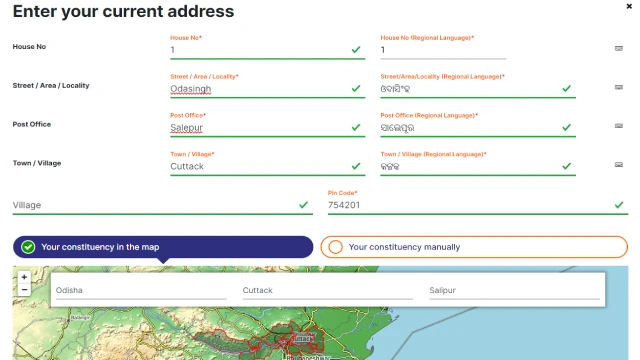Open keyboard icon for Post Office row
The width and height of the screenshot is (640, 360).
[x=619, y=126]
